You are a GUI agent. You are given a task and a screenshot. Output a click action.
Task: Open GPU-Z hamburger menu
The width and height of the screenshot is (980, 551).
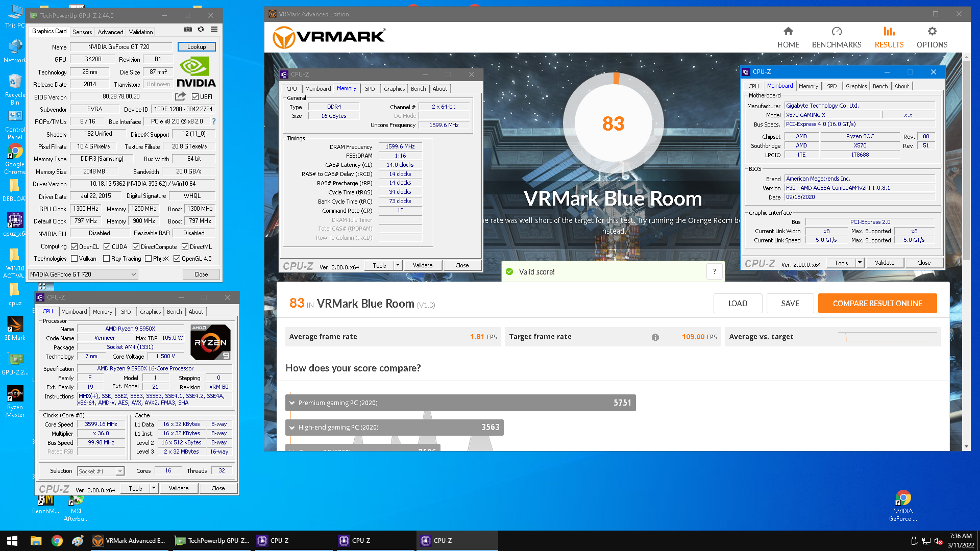click(214, 30)
